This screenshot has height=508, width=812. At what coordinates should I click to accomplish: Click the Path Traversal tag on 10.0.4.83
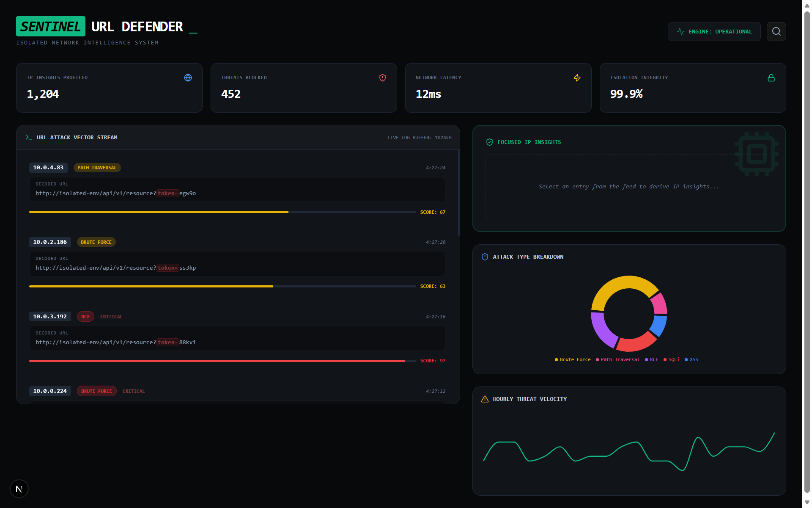coord(97,168)
